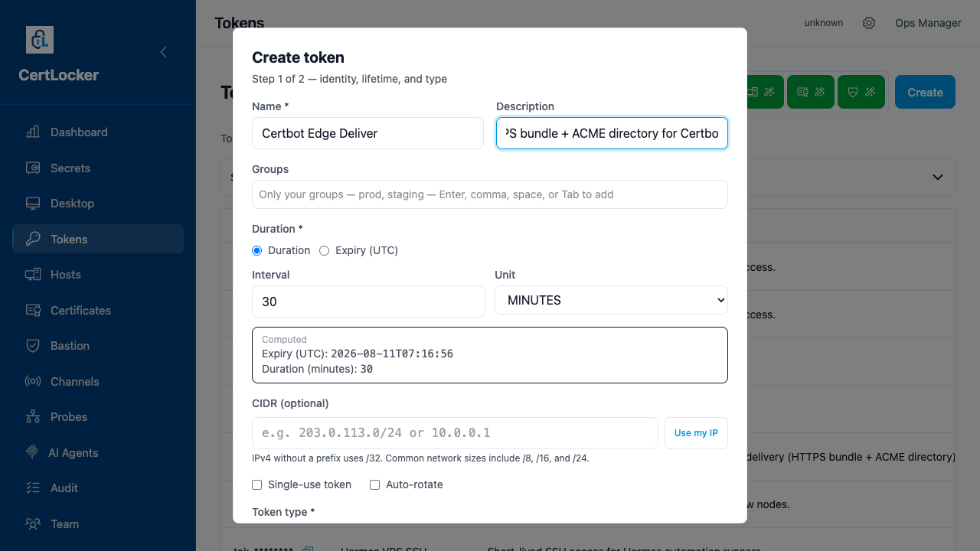This screenshot has width=980, height=551.
Task: Click the CIDR (optional) input field
Action: coord(455,433)
